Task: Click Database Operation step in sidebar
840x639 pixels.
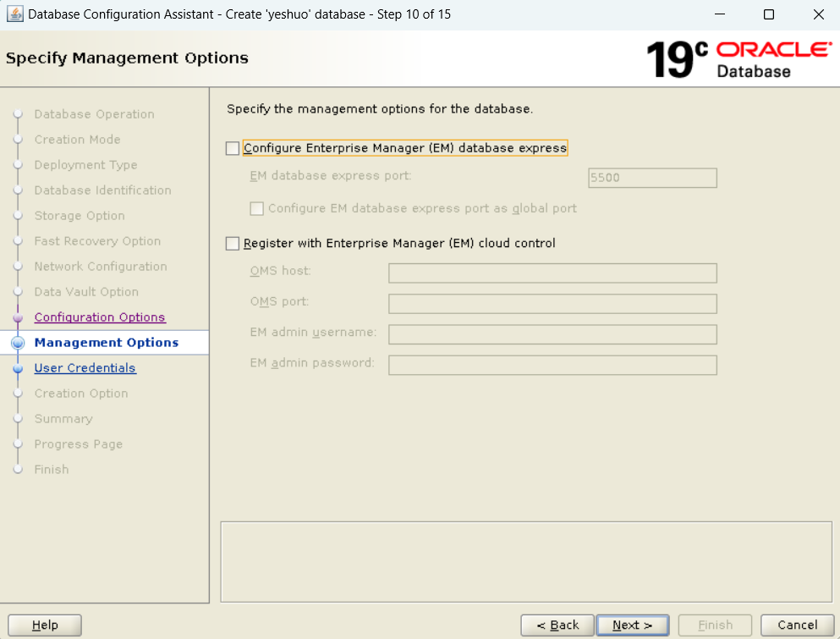Action: point(94,114)
